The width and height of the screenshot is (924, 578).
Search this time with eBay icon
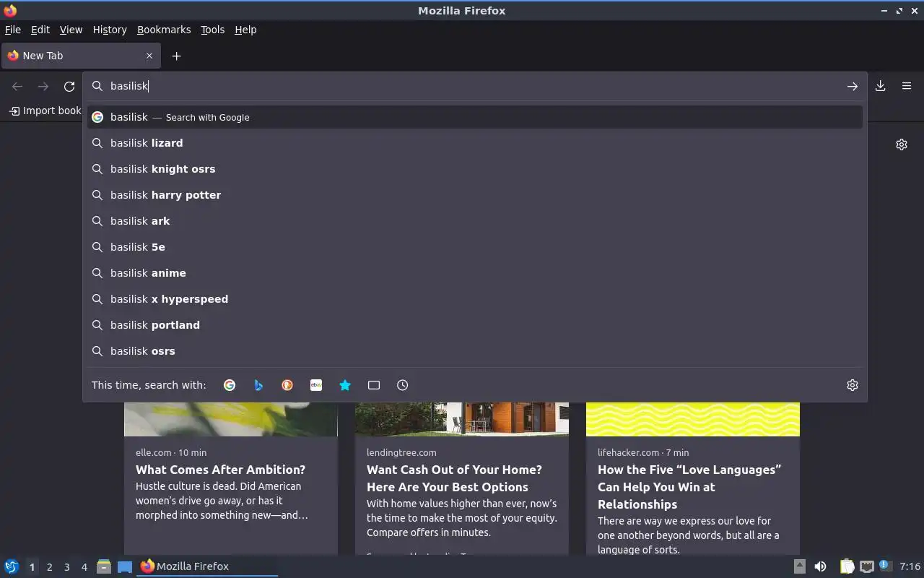[x=316, y=385]
